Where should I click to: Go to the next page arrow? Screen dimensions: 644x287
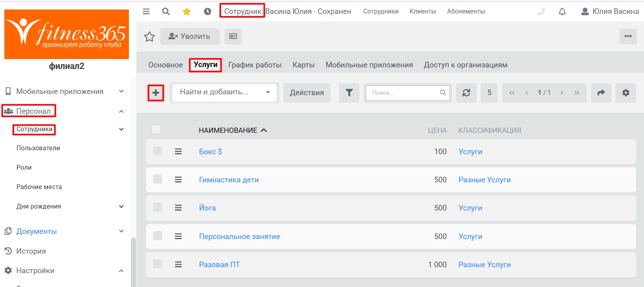point(562,93)
